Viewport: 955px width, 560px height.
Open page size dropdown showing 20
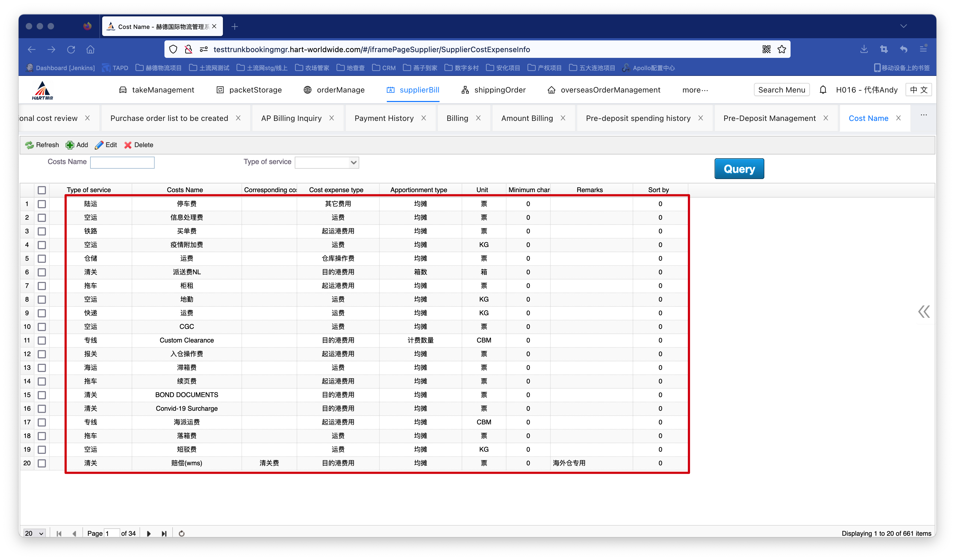[x=34, y=533]
